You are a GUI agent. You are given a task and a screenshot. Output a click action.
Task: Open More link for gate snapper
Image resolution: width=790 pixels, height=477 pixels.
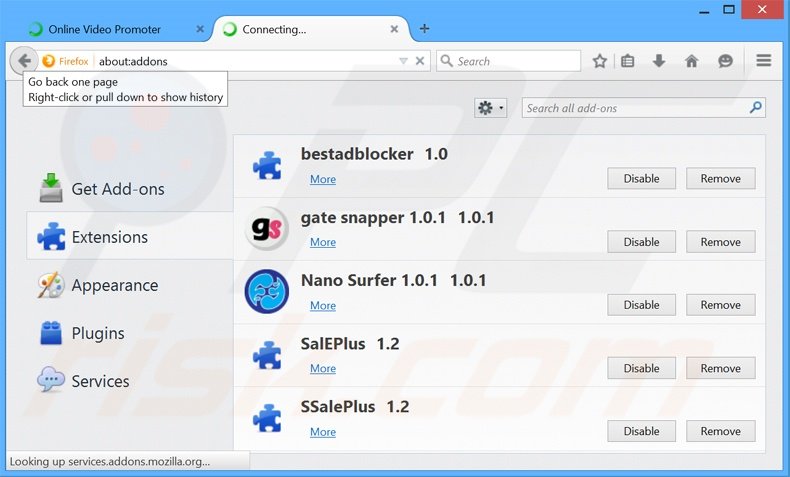[323, 242]
